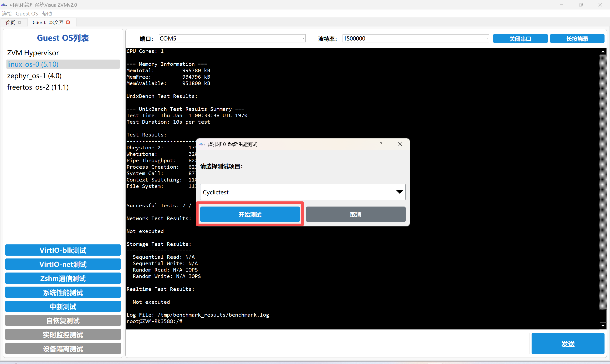610x364 pixels.
Task: Close the Guest OS交互 tab via red x
Action: pyautogui.click(x=68, y=22)
